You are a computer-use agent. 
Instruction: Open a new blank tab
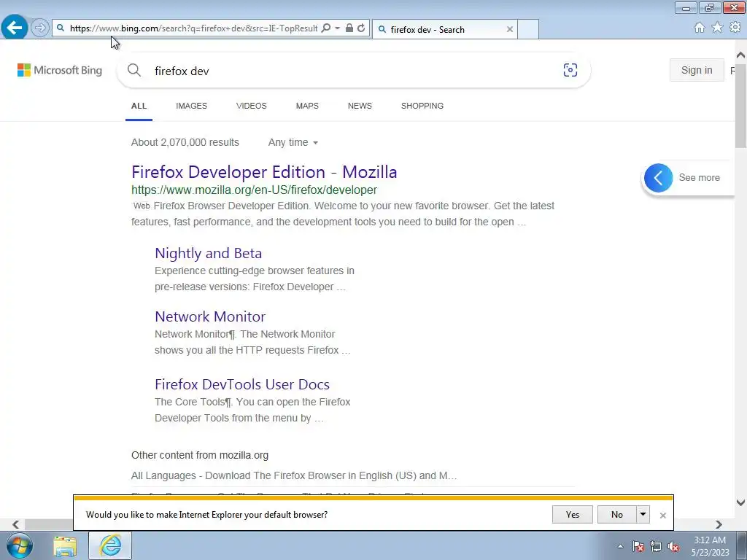[x=528, y=29]
